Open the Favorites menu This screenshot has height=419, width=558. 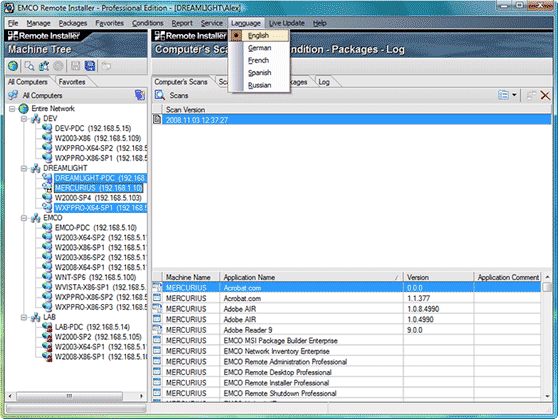(110, 23)
